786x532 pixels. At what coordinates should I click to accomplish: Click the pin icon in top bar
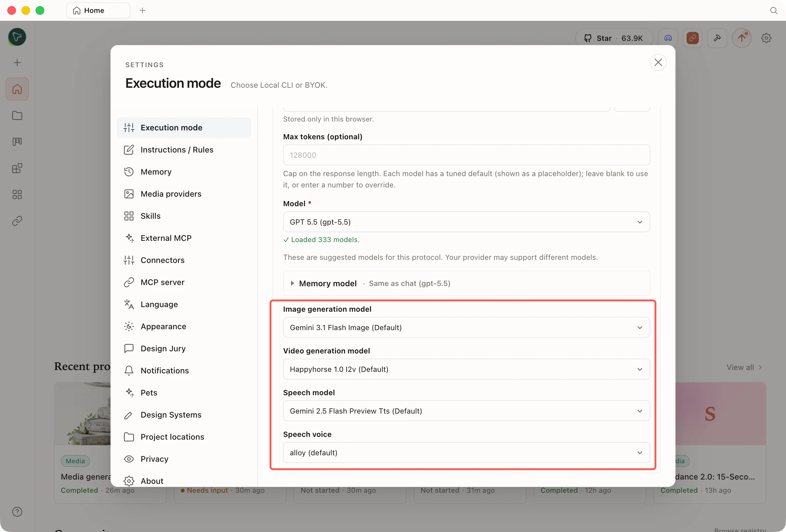(x=717, y=38)
